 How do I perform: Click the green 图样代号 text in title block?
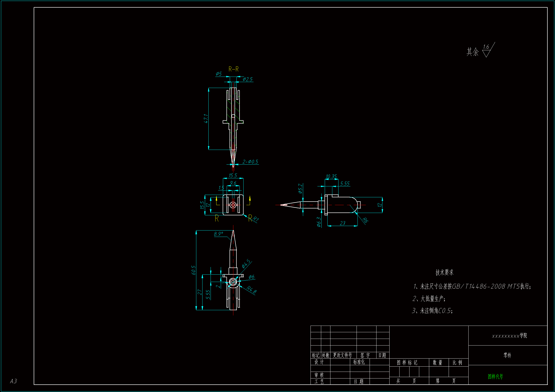point(495,376)
